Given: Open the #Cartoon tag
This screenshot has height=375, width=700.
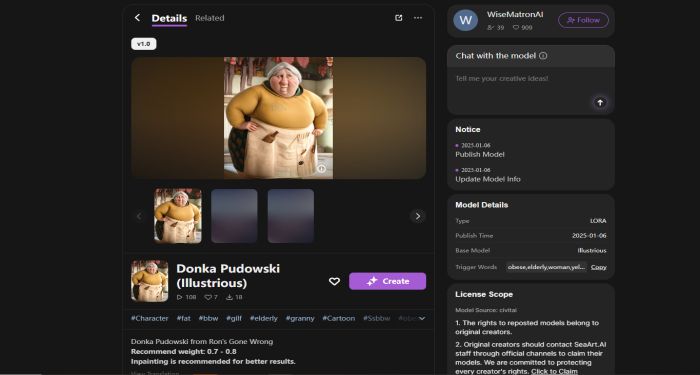Looking at the screenshot, I should 339,318.
